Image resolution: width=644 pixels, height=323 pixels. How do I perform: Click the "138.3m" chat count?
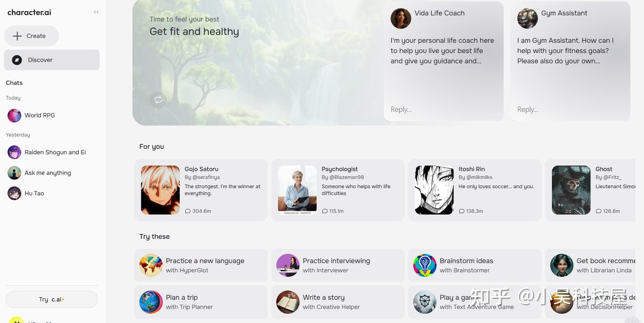click(x=471, y=211)
